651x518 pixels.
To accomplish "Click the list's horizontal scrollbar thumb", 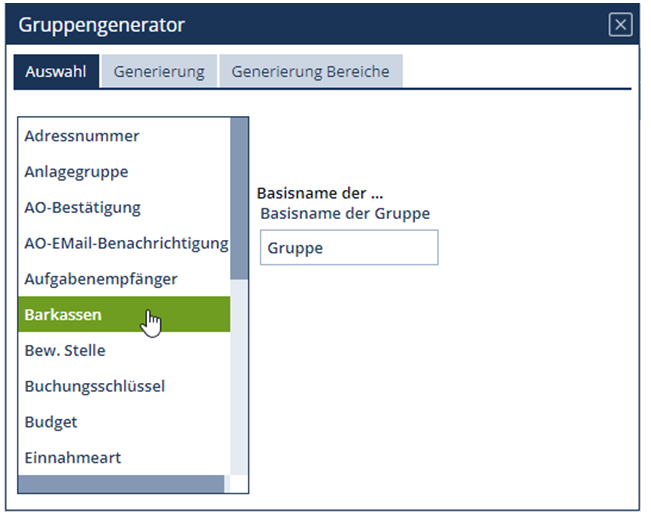I will click(121, 484).
